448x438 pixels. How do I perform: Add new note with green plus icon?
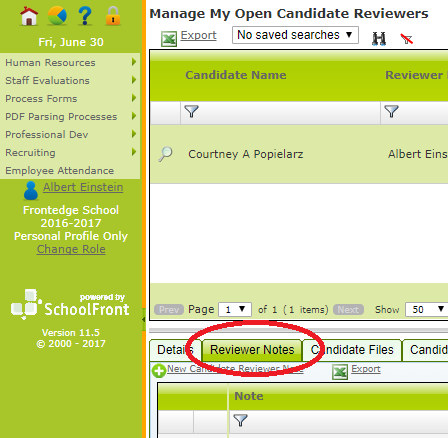pos(159,371)
